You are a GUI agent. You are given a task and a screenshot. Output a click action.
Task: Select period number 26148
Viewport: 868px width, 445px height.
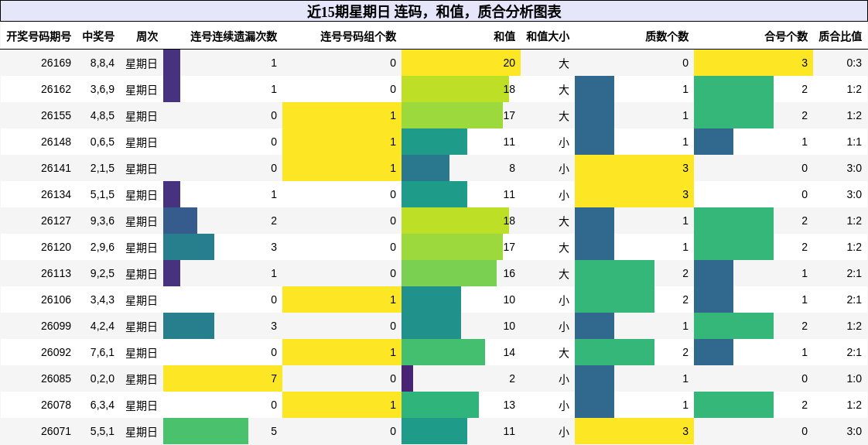[56, 142]
